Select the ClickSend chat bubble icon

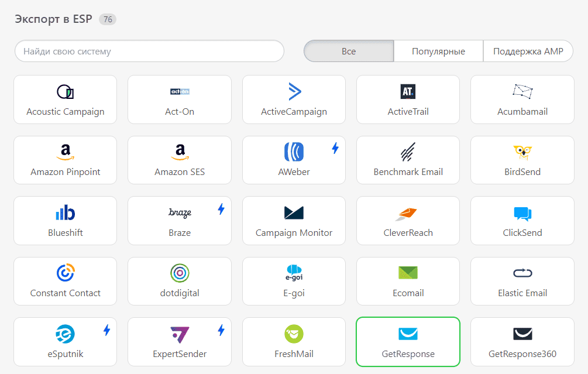(522, 214)
